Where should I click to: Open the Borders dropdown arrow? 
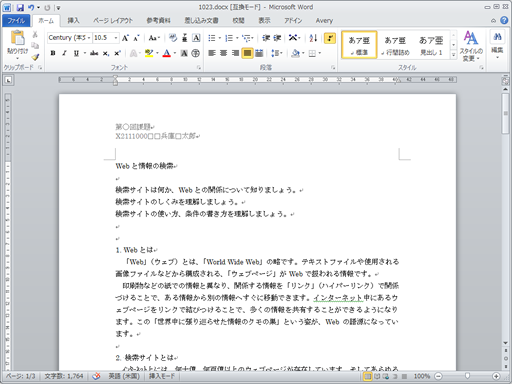(x=320, y=53)
